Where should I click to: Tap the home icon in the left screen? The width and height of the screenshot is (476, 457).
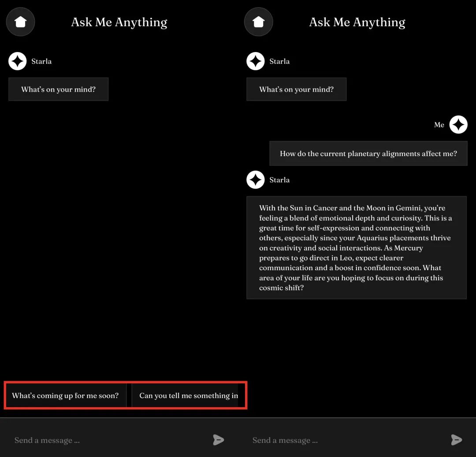click(x=20, y=22)
